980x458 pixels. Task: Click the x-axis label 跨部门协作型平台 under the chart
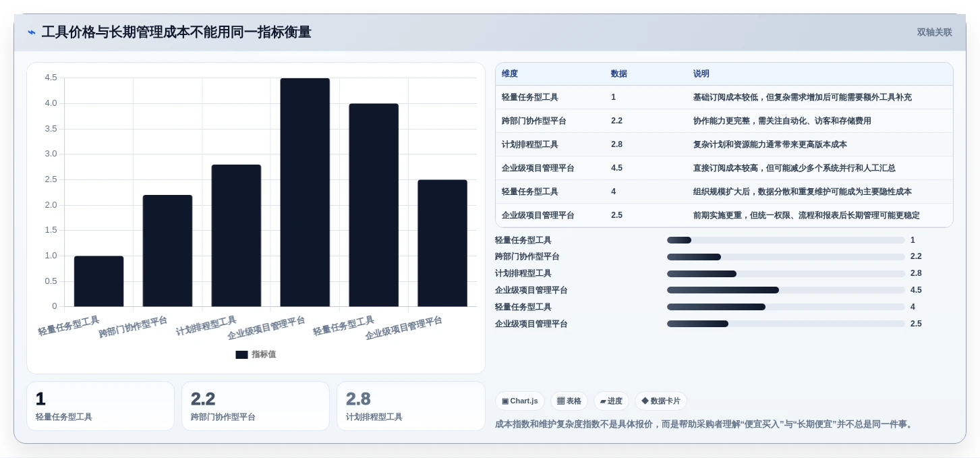[134, 326]
